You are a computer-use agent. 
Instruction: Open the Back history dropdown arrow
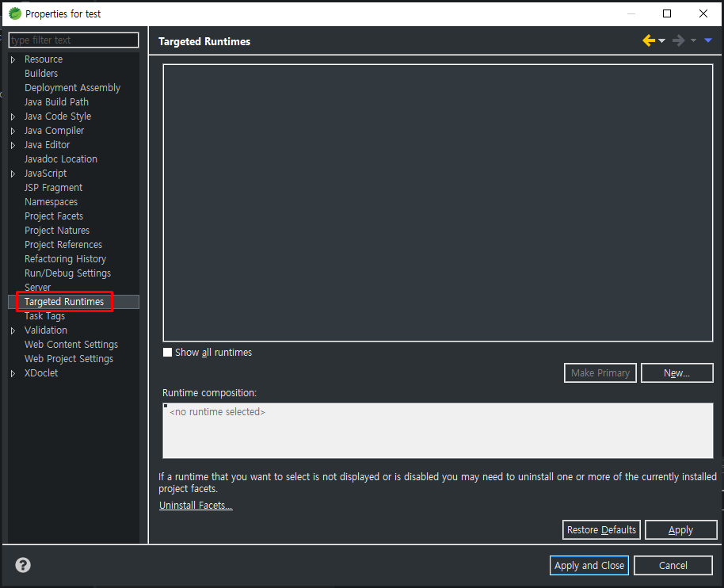[x=661, y=40]
